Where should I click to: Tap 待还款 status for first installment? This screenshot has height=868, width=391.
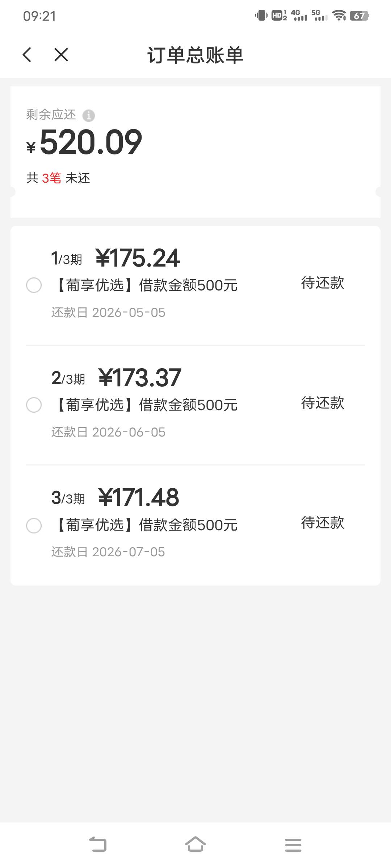click(x=322, y=283)
